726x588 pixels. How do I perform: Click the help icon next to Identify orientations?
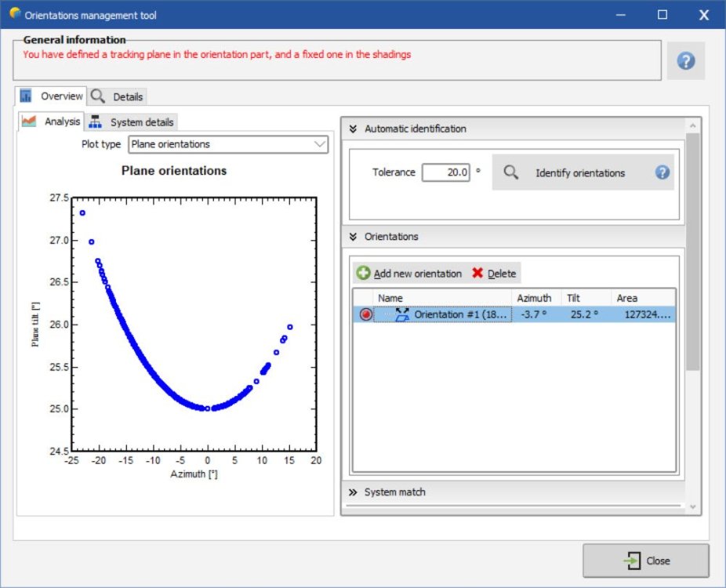[x=662, y=172]
